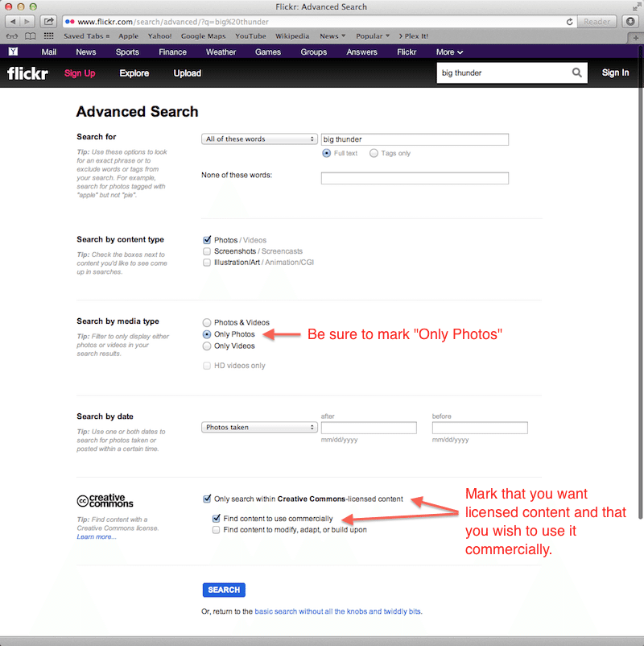Open the All of these words dropdown
The height and width of the screenshot is (646, 644).
(x=259, y=139)
